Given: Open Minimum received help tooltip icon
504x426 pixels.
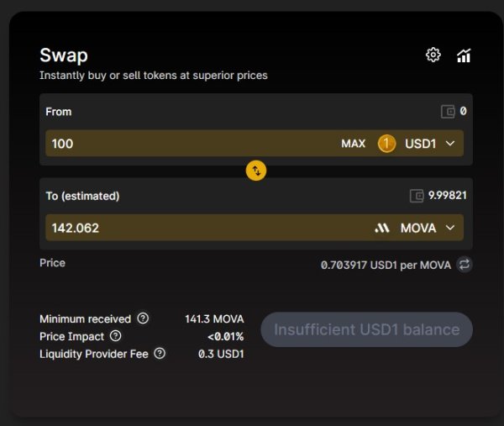Looking at the screenshot, I should click(x=143, y=318).
